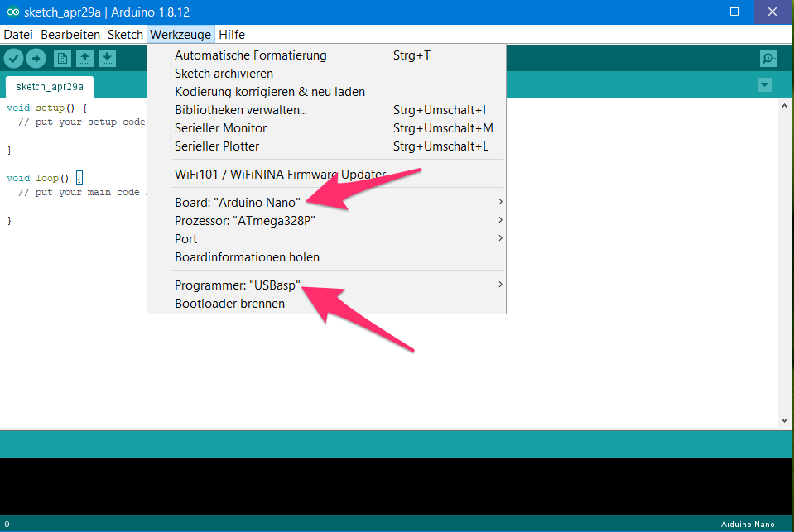Choose Sketch archivieren
The height and width of the screenshot is (532, 794).
(x=326, y=74)
